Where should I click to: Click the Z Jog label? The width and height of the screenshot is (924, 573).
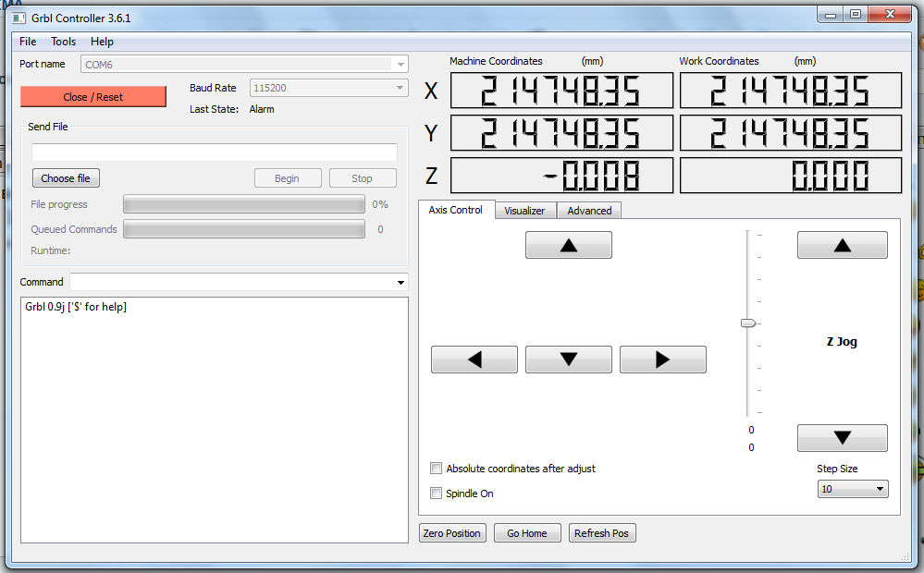pos(842,342)
